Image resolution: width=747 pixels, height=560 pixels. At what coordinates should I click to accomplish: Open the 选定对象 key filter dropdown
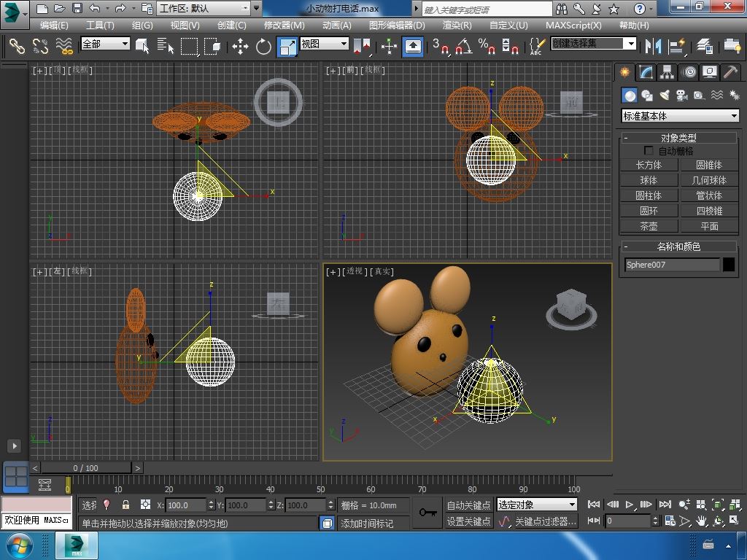point(537,505)
